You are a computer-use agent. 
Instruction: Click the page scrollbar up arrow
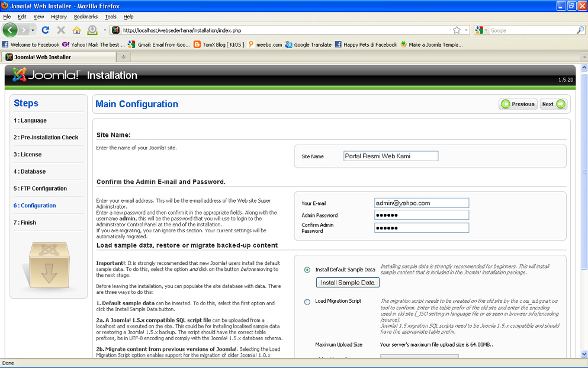[584, 68]
